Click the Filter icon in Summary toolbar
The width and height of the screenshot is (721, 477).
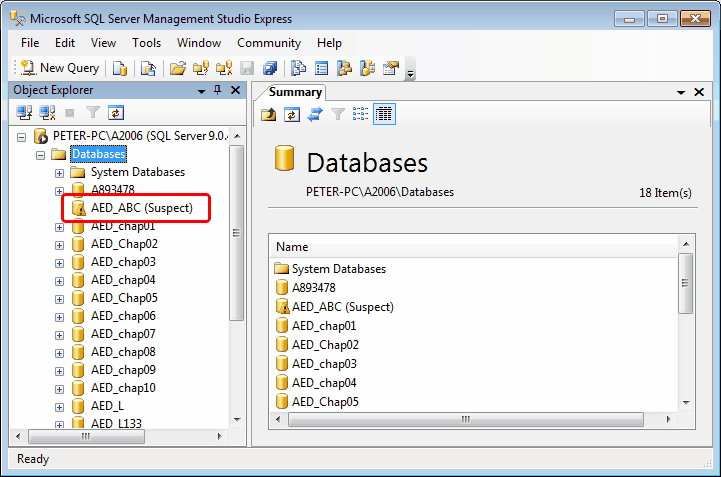[338, 114]
